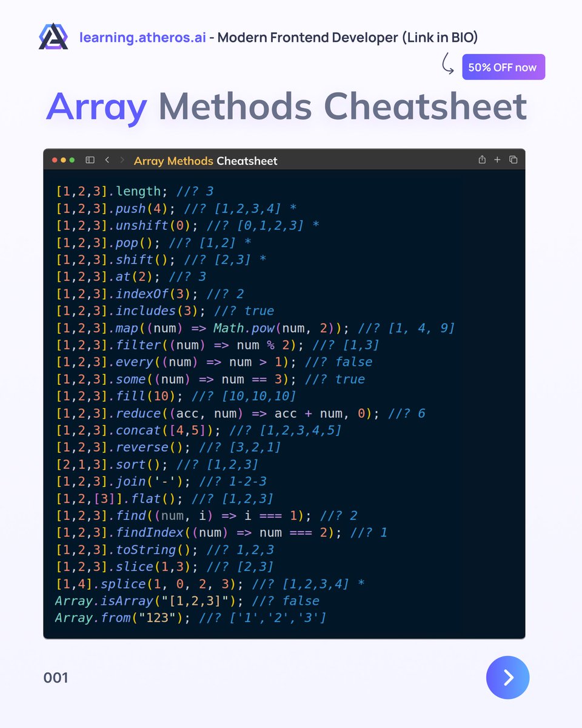Click the red traffic light dot
Image resolution: width=582 pixels, height=728 pixels.
click(55, 160)
